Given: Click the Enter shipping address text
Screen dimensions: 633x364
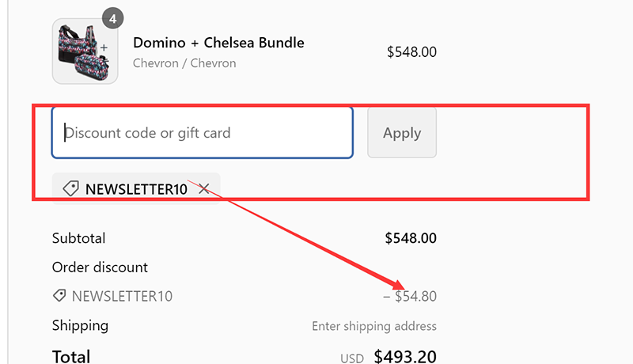Looking at the screenshot, I should click(x=373, y=326).
